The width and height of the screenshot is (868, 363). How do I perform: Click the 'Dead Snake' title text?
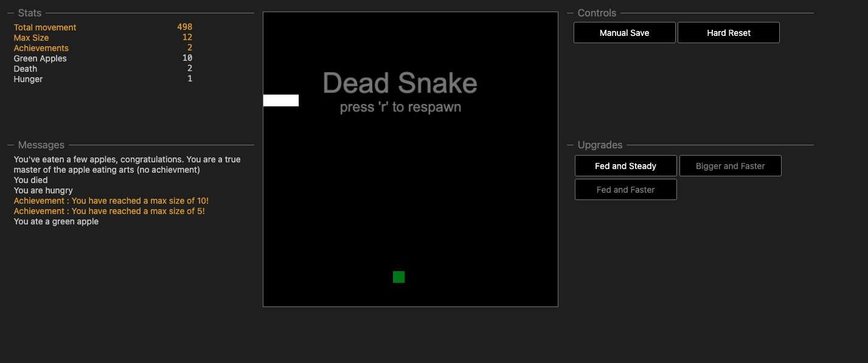click(400, 83)
